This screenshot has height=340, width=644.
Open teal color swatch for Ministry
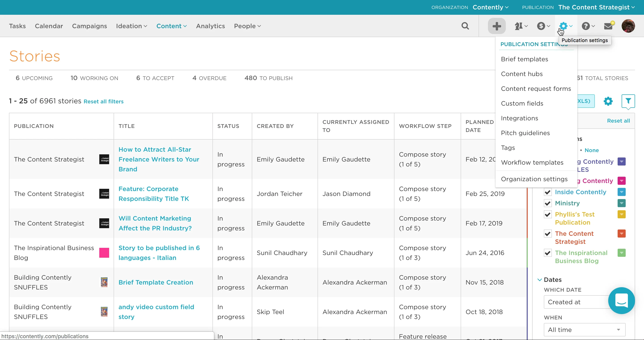point(621,203)
